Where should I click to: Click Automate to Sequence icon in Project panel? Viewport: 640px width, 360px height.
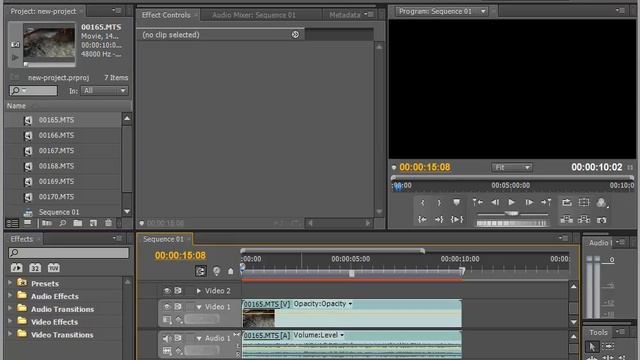pyautogui.click(x=47, y=223)
